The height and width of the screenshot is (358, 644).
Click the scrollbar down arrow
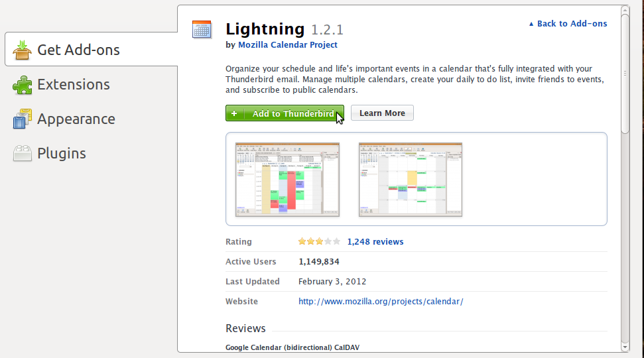click(x=625, y=347)
